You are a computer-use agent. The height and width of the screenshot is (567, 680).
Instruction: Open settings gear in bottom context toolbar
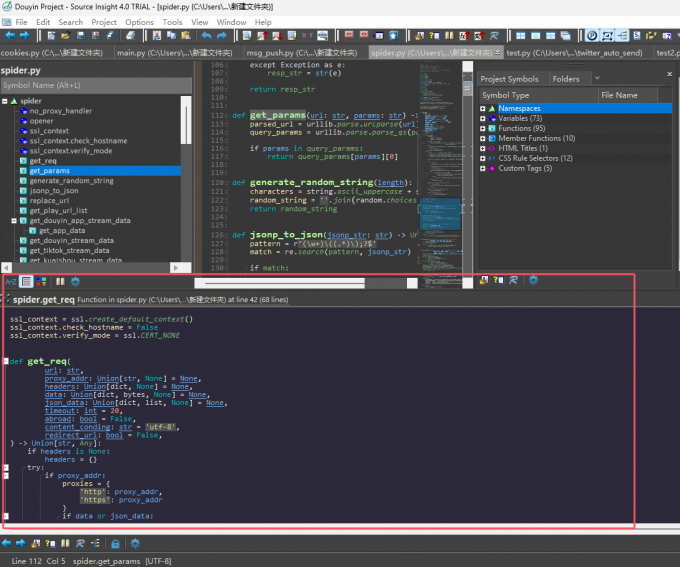[134, 543]
